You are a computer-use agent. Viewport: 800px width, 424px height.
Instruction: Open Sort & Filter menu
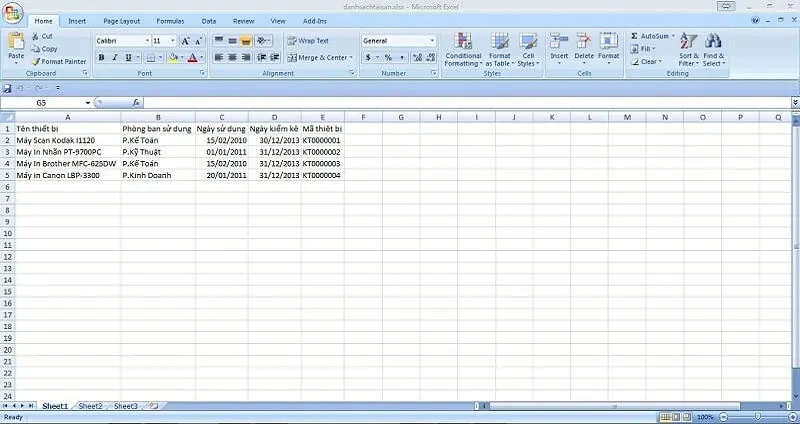tap(689, 49)
